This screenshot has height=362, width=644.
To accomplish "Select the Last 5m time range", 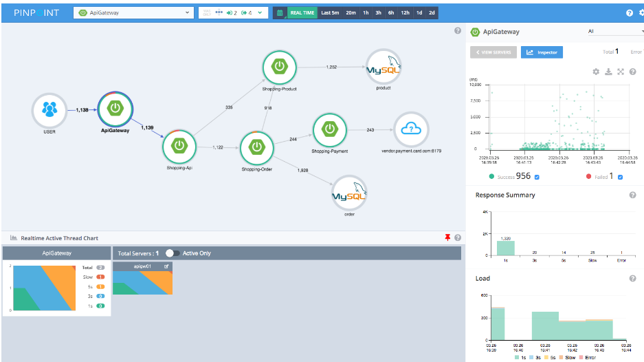I will (330, 13).
